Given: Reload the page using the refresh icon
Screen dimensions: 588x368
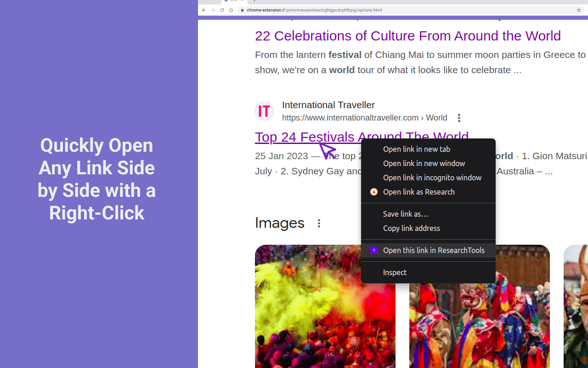Looking at the screenshot, I should point(222,10).
